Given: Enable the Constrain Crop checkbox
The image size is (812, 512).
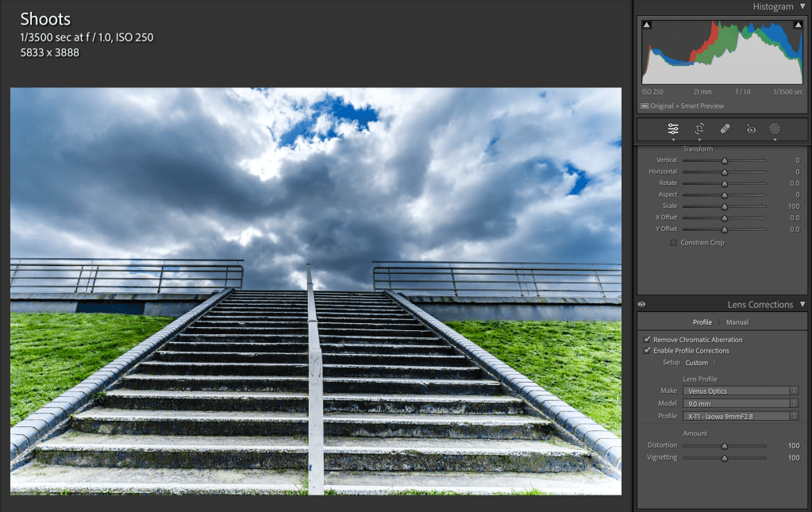Looking at the screenshot, I should click(674, 243).
